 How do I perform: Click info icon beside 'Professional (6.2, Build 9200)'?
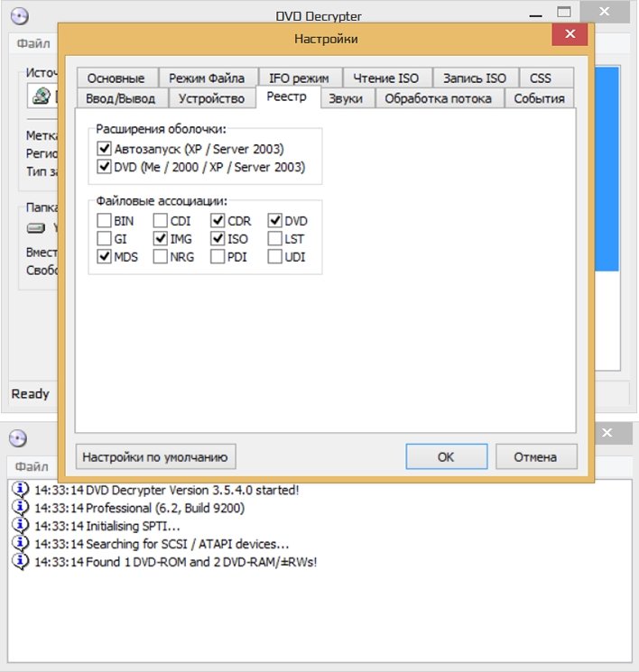coord(20,508)
